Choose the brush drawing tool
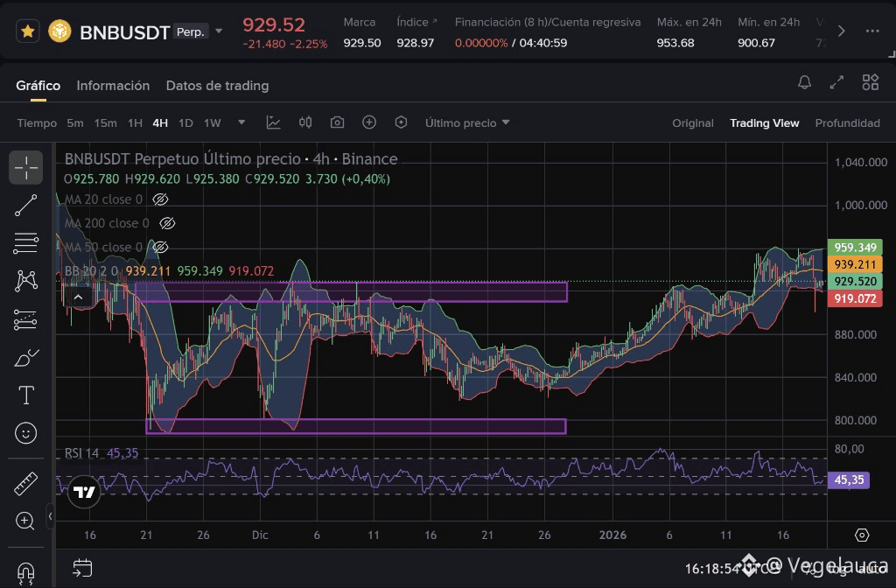Viewport: 896px width, 588px height. pyautogui.click(x=26, y=358)
